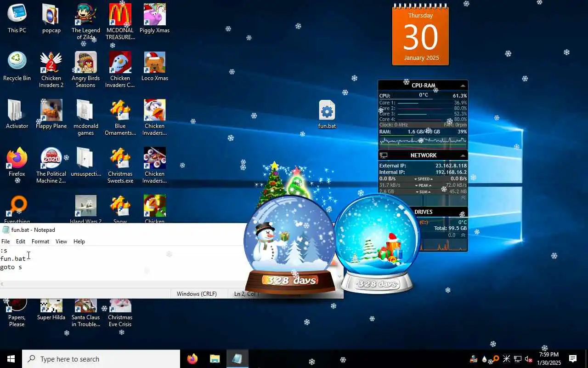Select The Political Machine 2 icon
Image resolution: width=588 pixels, height=368 pixels.
tap(51, 165)
